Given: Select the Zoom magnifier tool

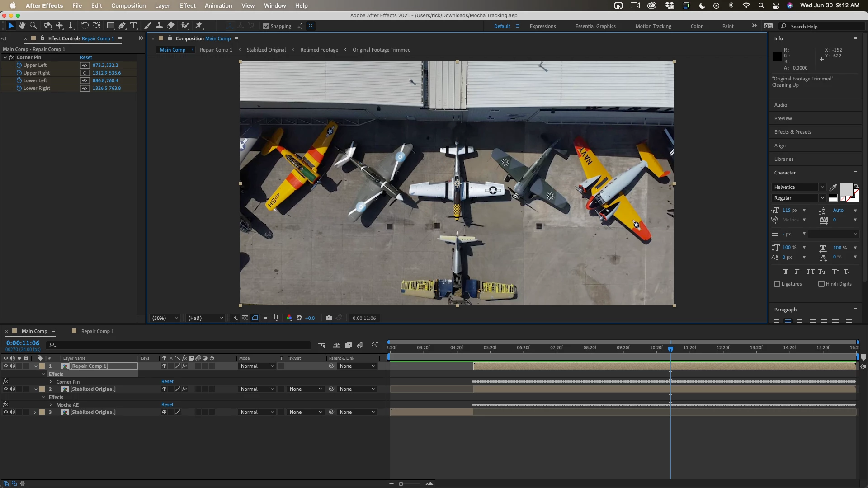Looking at the screenshot, I should (x=33, y=26).
